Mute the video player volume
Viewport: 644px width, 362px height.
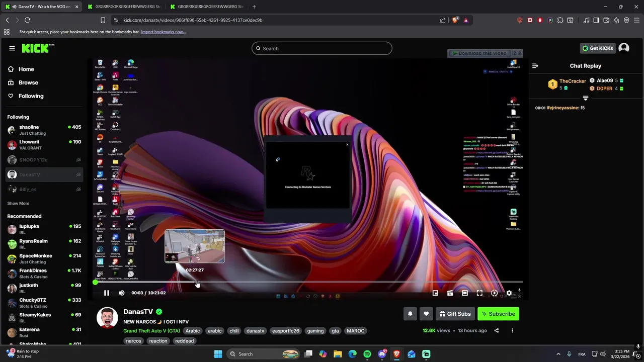click(x=121, y=293)
